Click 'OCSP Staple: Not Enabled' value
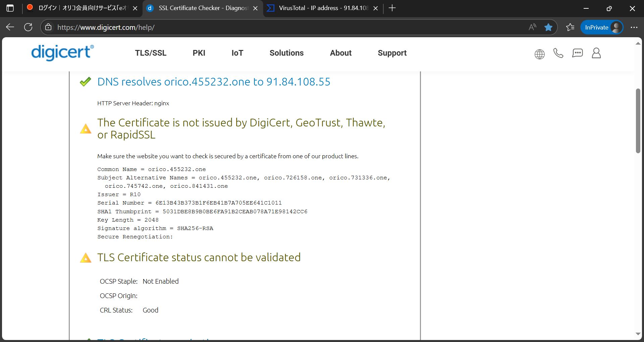 point(161,281)
